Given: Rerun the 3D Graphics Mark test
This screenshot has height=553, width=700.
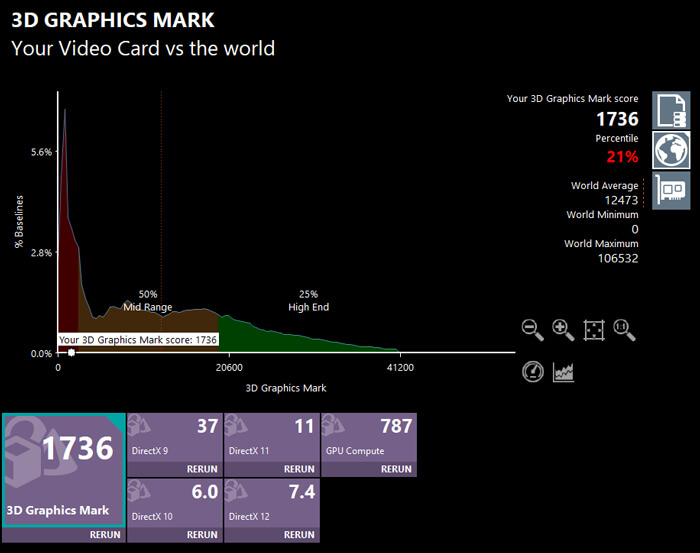Looking at the screenshot, I should pos(104,534).
